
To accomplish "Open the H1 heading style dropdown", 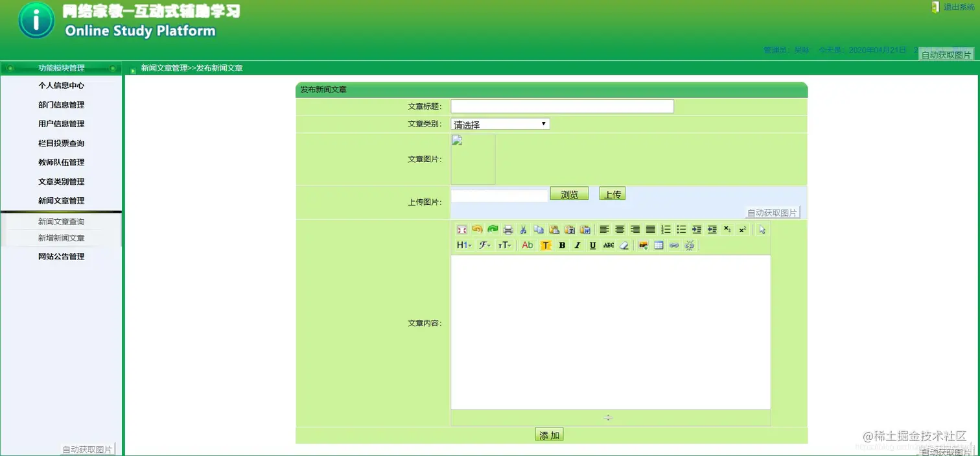I will coord(463,245).
